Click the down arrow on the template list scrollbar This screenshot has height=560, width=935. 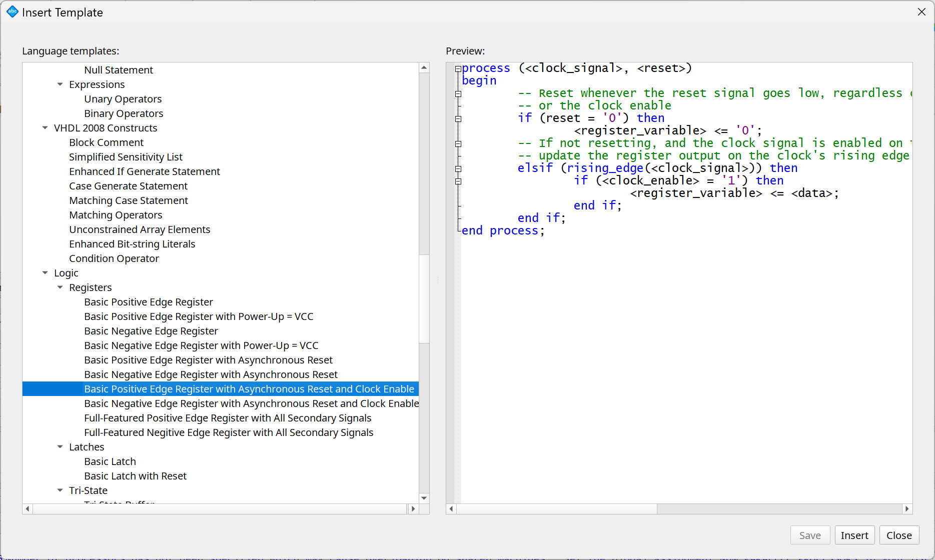(424, 498)
